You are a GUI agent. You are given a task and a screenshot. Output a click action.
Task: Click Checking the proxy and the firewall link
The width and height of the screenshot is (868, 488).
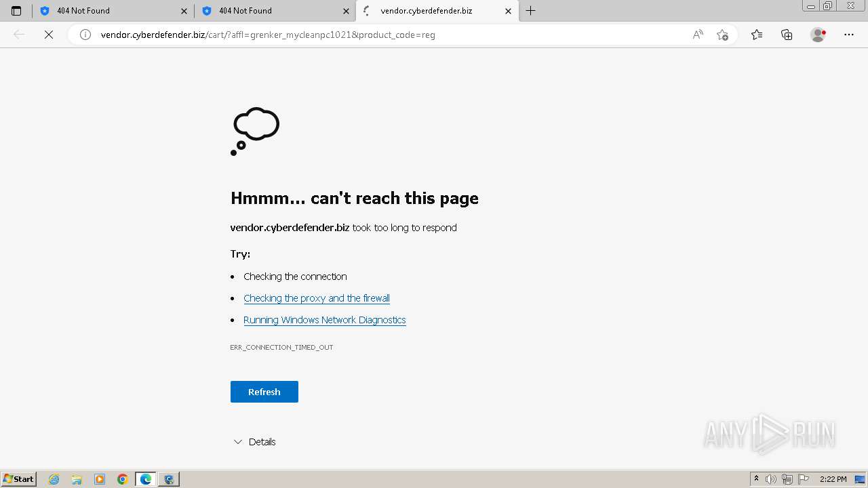[x=317, y=298]
